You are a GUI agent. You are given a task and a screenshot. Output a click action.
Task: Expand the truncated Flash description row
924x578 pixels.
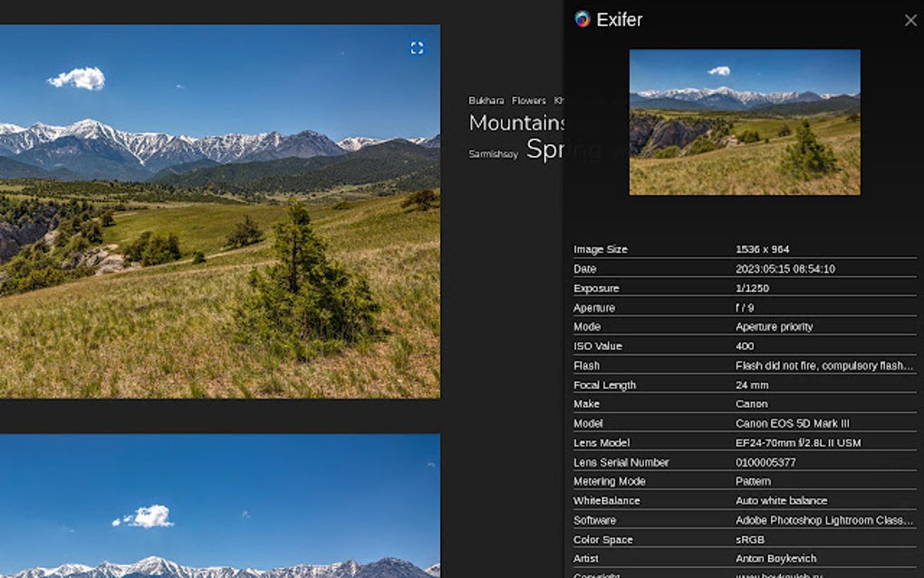pyautogui.click(x=824, y=365)
